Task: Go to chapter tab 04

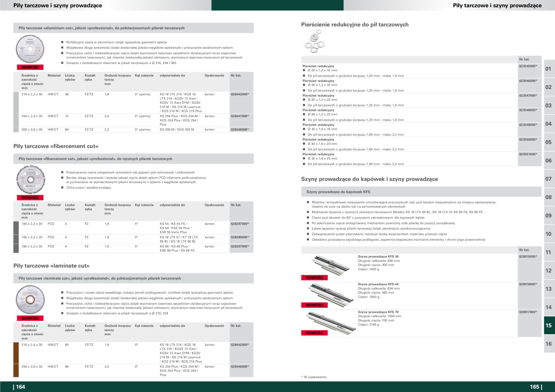Action: coord(549,124)
